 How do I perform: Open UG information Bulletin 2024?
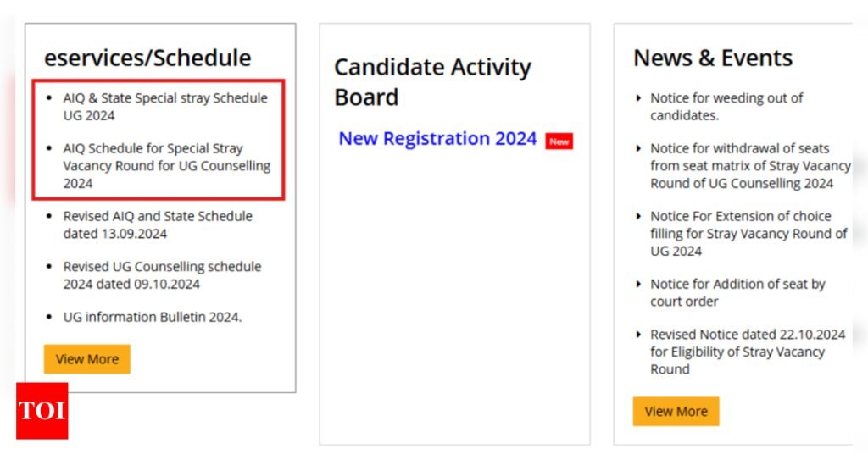[153, 317]
